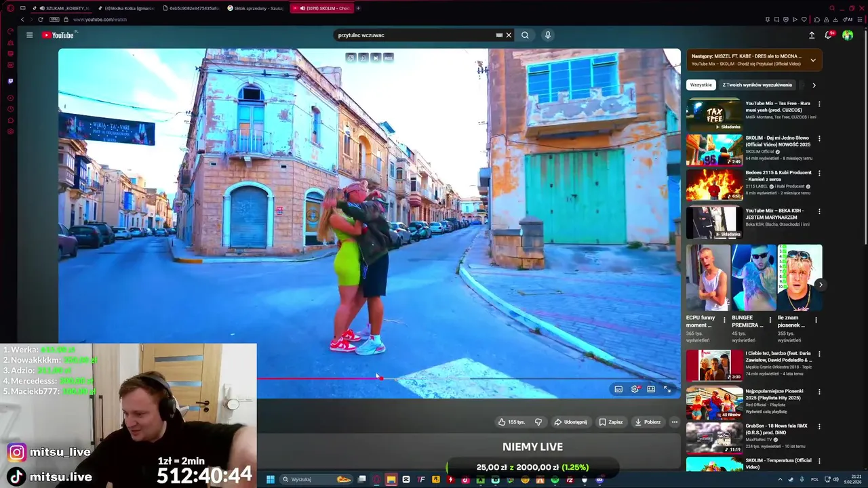Open options for ECPU funny moment short

[x=724, y=320]
